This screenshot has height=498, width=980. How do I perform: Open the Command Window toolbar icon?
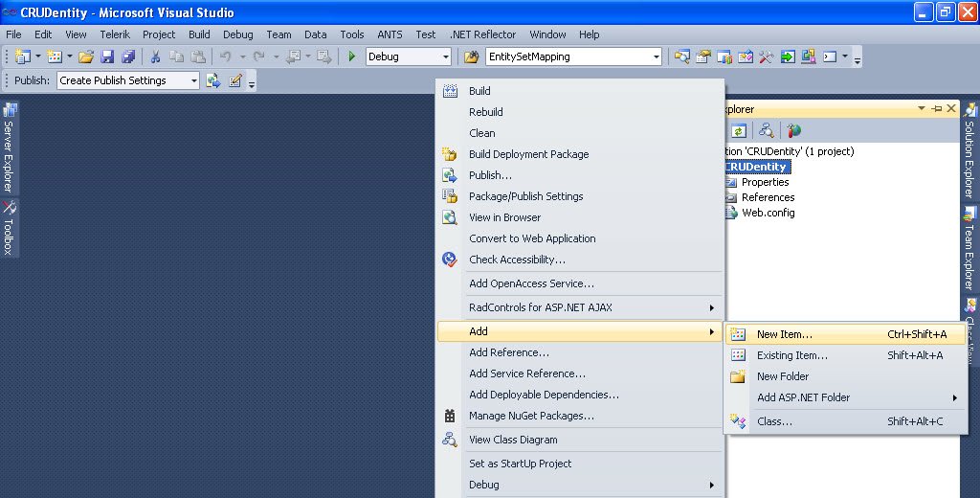click(x=830, y=57)
